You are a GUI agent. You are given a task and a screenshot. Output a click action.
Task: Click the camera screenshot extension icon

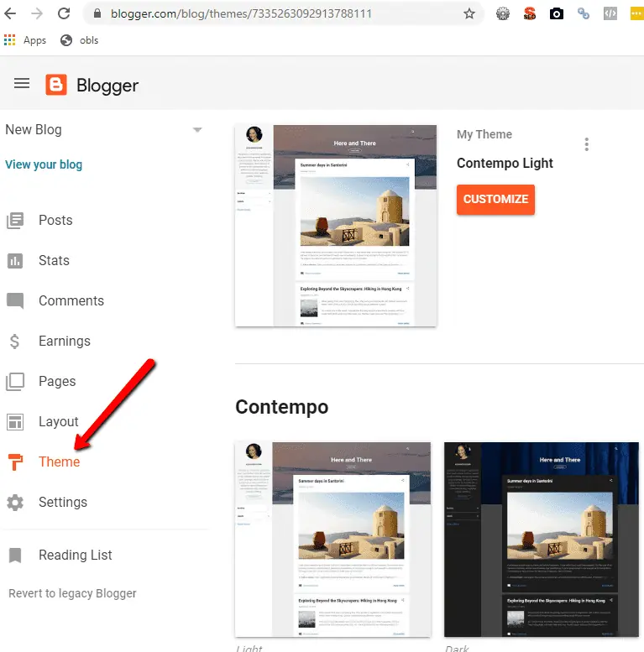(556, 13)
